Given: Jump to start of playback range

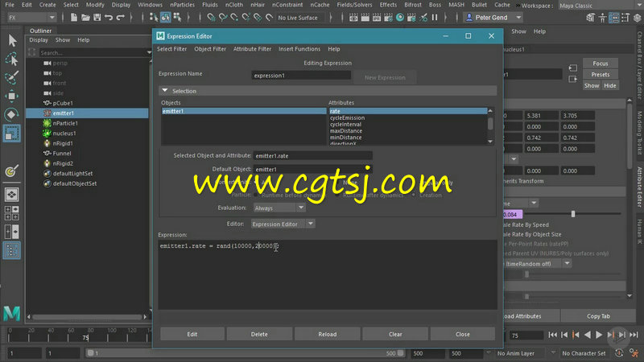Looking at the screenshot, I should pyautogui.click(x=553, y=335).
